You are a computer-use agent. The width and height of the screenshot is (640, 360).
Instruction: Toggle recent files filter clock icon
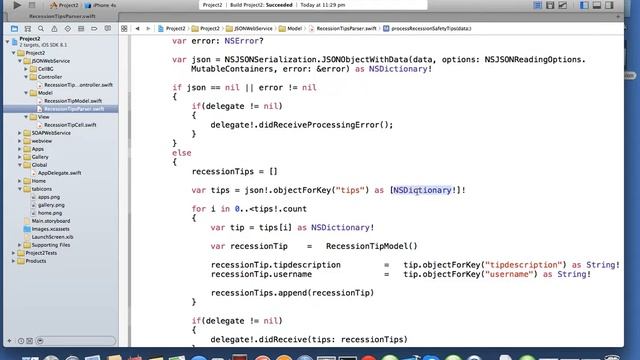(21, 341)
